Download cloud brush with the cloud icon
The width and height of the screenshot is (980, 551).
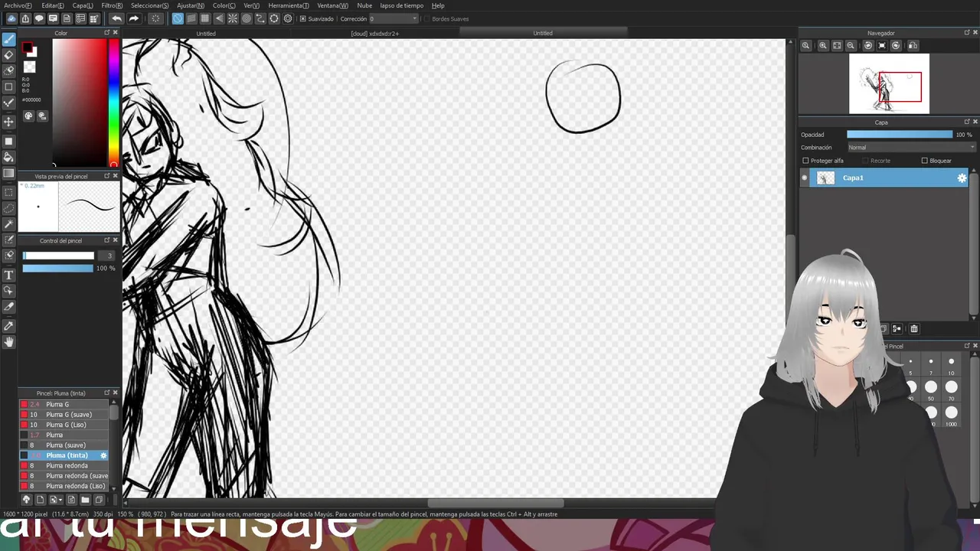26,500
